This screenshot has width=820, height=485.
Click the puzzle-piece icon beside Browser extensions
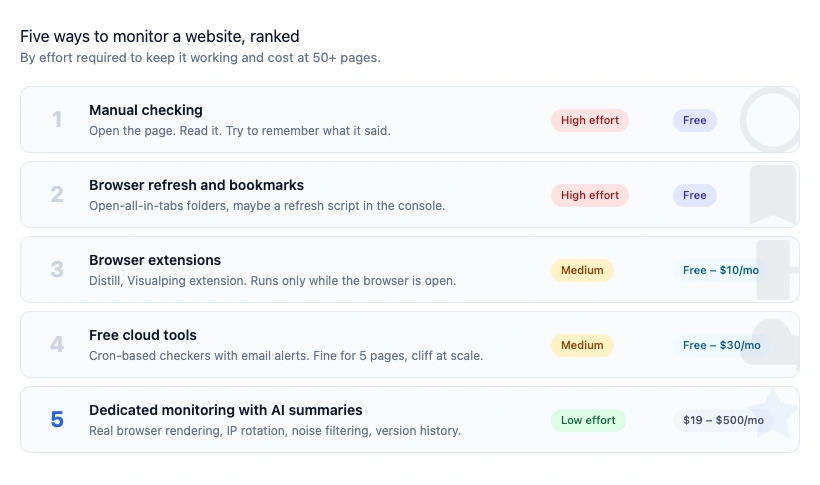[775, 270]
